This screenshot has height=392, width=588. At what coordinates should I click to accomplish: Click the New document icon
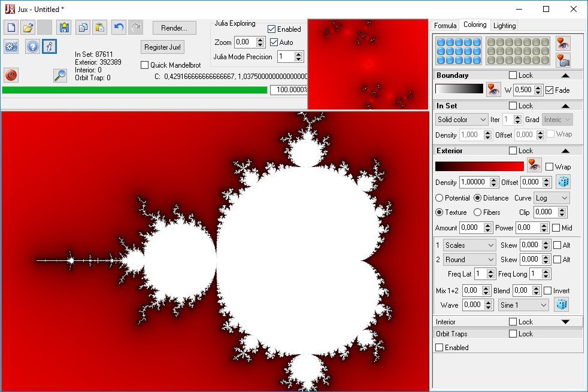(x=11, y=27)
